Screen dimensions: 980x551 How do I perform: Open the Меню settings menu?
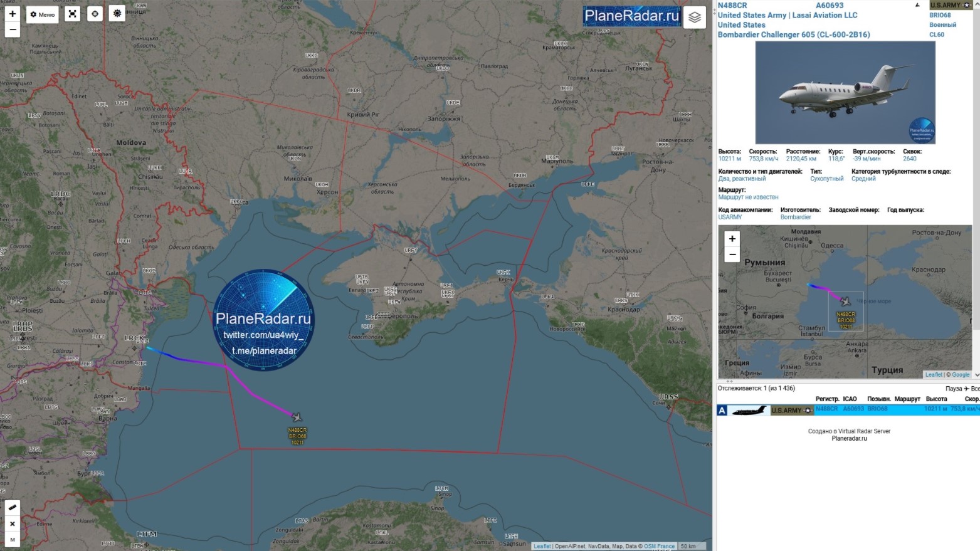tap(43, 14)
